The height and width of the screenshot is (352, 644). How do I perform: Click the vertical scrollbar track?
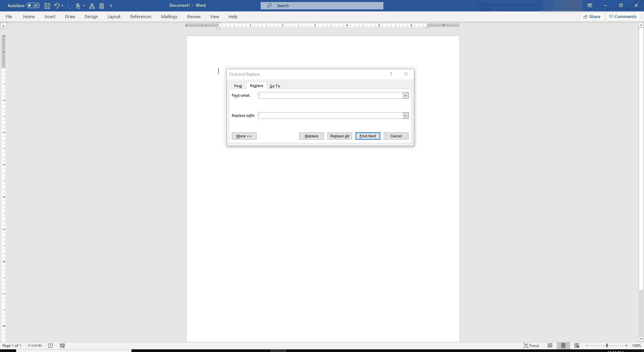point(641,313)
